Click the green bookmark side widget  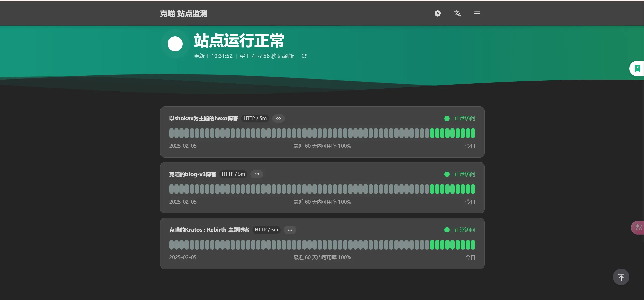(x=637, y=68)
